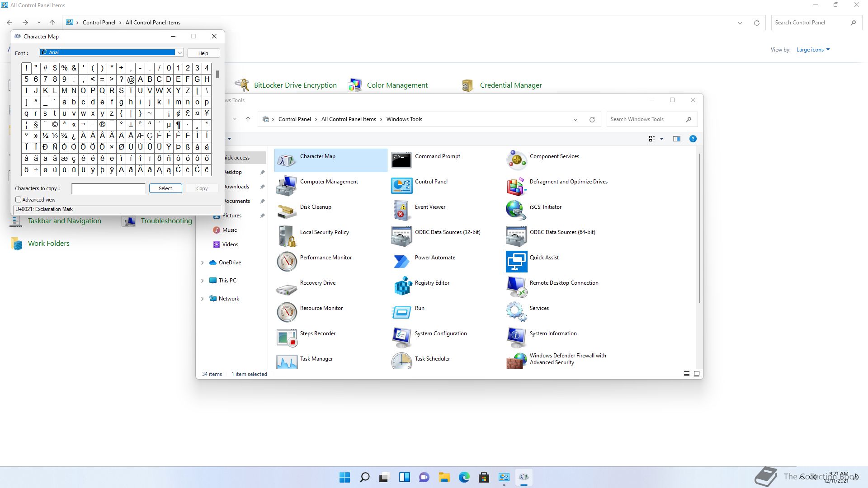
Task: Open Services gear icon
Action: click(x=516, y=312)
